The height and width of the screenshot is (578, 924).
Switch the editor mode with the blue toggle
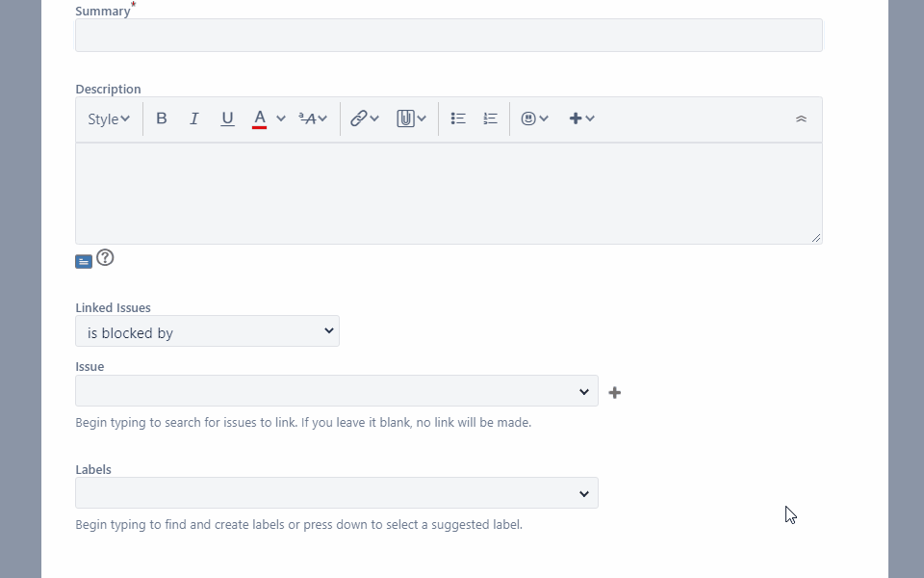pyautogui.click(x=84, y=261)
